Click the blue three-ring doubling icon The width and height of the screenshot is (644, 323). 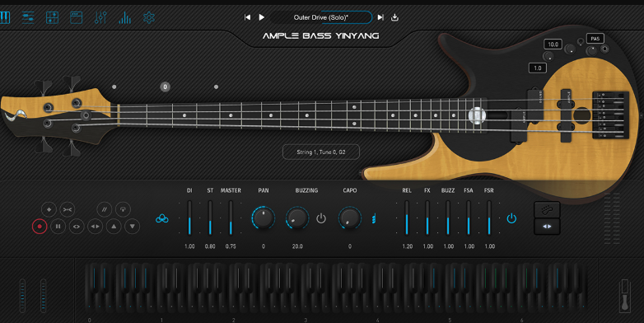point(161,218)
